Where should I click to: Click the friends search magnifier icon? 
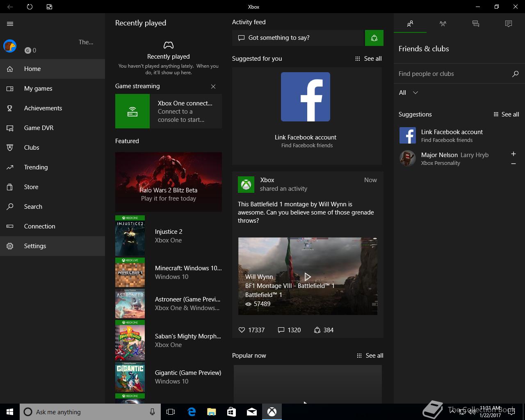pyautogui.click(x=516, y=74)
